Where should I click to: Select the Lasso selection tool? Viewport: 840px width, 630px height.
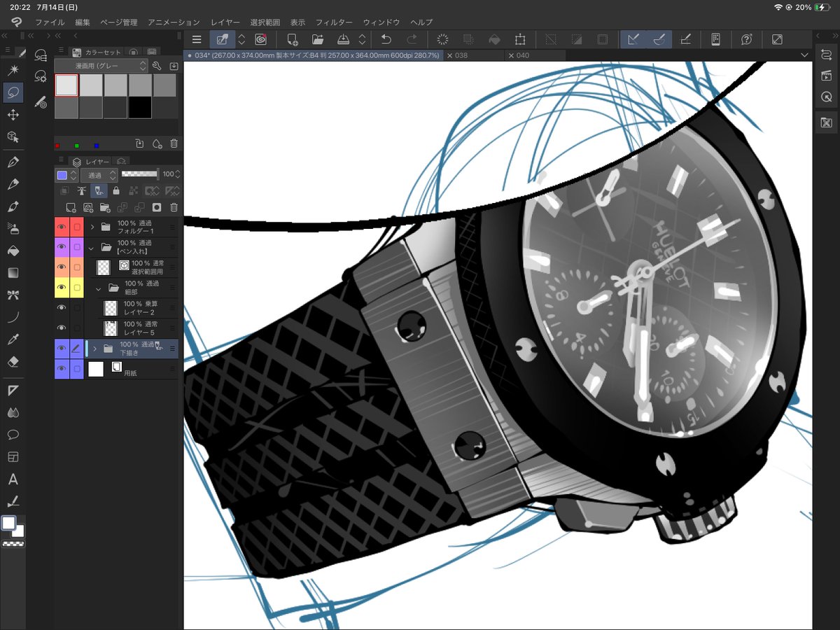coord(13,92)
